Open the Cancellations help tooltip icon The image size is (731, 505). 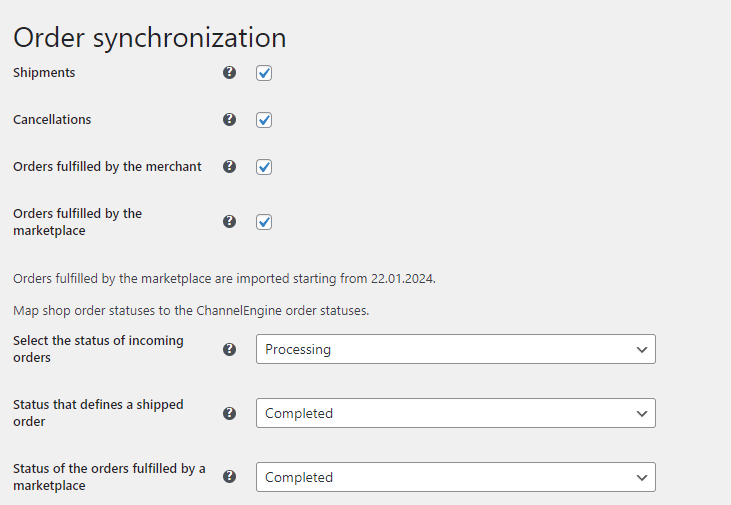[229, 119]
